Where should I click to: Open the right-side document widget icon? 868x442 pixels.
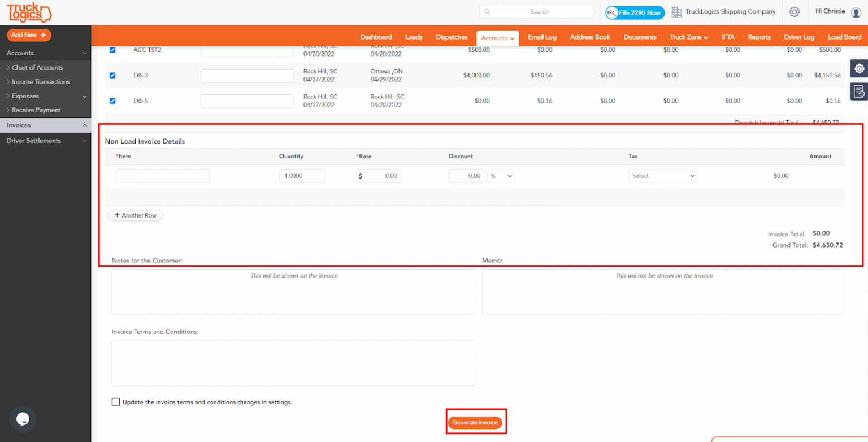coord(859,91)
